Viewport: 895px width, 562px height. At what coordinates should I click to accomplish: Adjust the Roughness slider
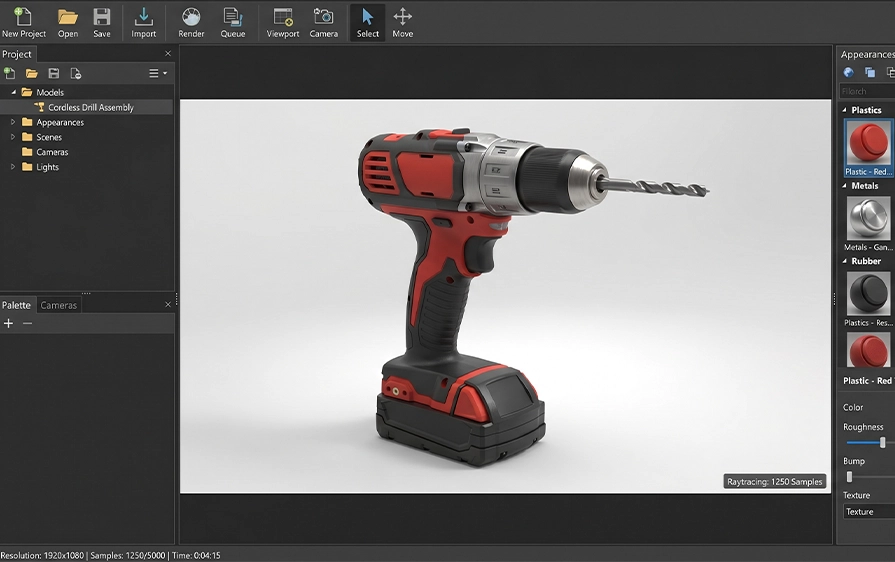pyautogui.click(x=882, y=443)
